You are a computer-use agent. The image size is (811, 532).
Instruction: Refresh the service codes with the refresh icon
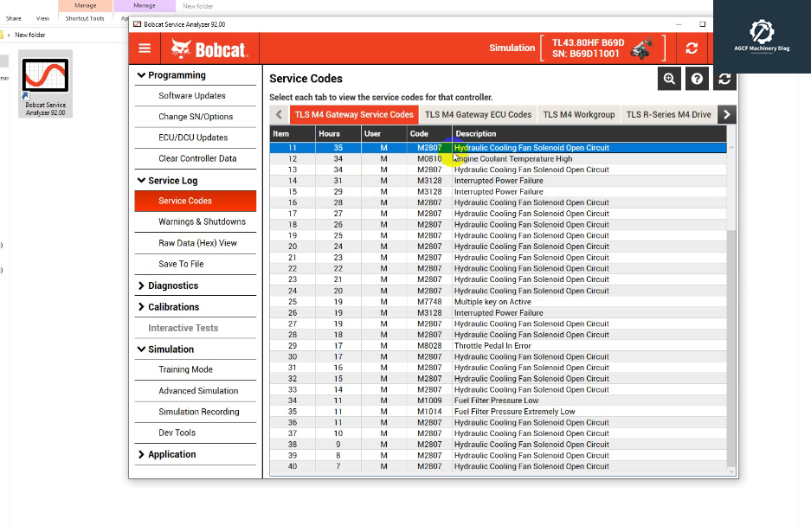pyautogui.click(x=724, y=78)
